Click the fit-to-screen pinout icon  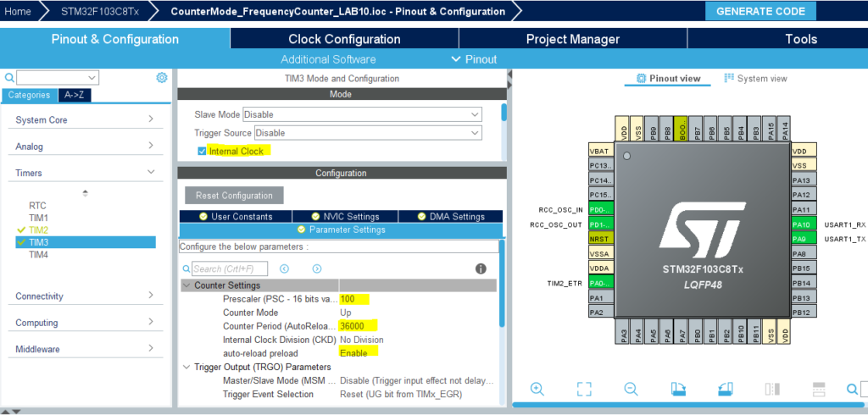pos(583,389)
